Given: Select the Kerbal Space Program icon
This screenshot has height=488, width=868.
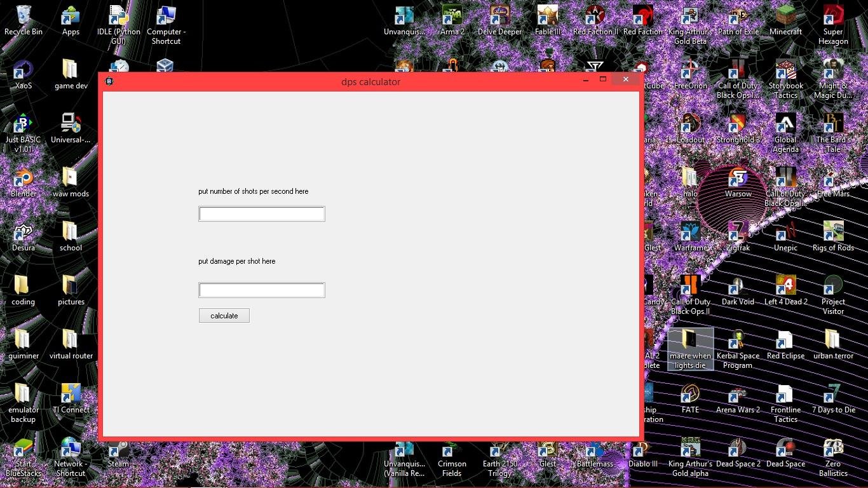Looking at the screenshot, I should pos(738,349).
